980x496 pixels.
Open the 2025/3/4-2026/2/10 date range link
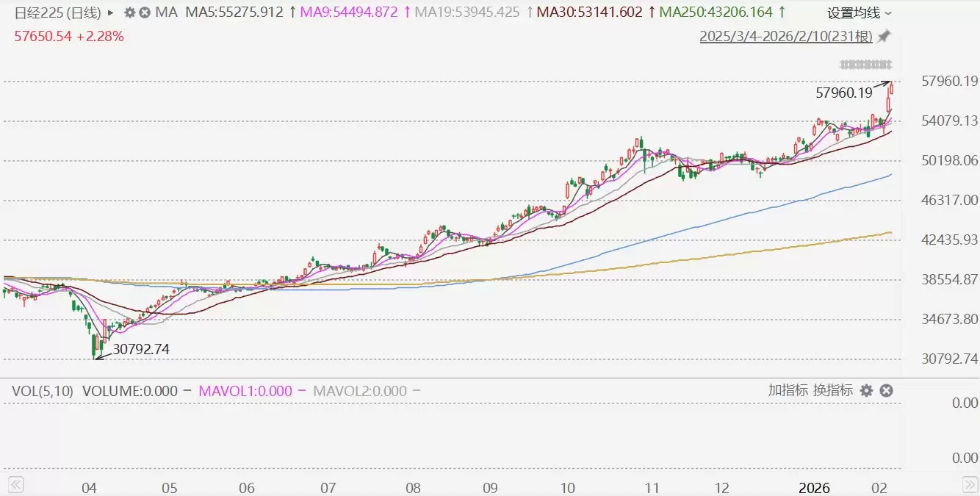click(x=786, y=36)
